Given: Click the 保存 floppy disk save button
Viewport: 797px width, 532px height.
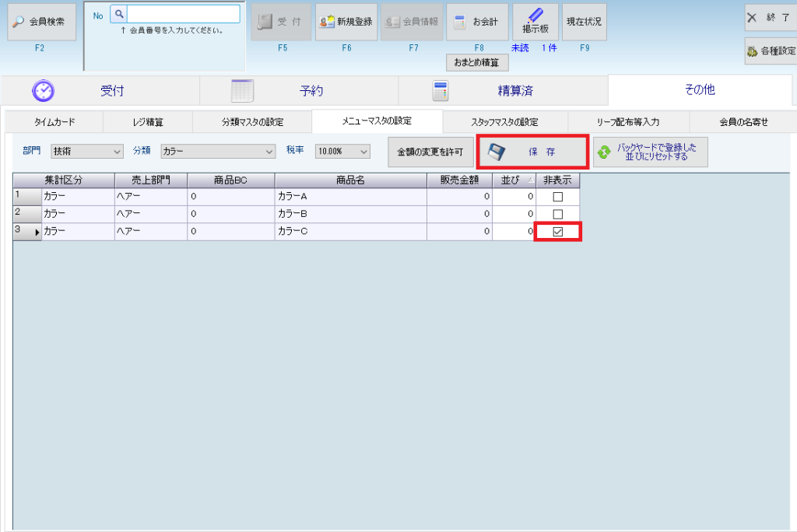Looking at the screenshot, I should point(532,152).
